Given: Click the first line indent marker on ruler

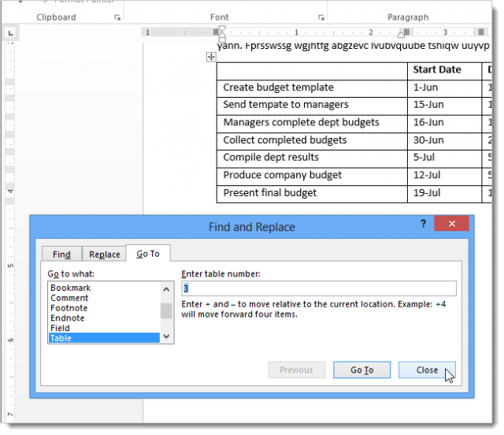Looking at the screenshot, I should tap(221, 28).
